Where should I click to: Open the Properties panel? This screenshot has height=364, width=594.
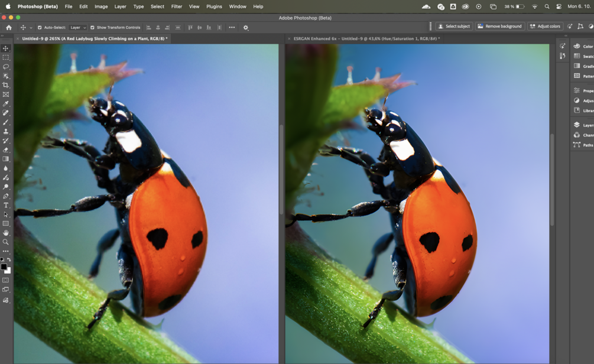pyautogui.click(x=583, y=90)
